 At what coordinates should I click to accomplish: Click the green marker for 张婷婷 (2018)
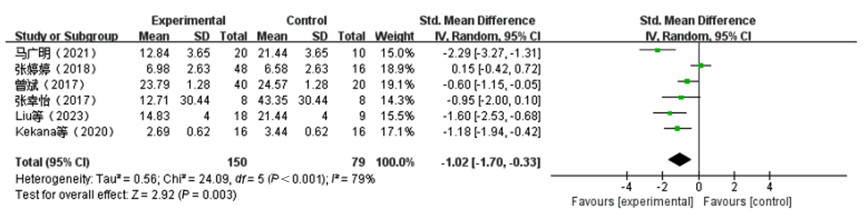pyautogui.click(x=701, y=66)
